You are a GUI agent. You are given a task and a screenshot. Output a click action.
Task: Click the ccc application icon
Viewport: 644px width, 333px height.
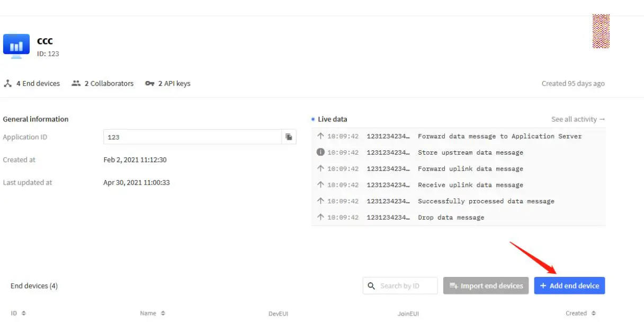[x=16, y=46]
